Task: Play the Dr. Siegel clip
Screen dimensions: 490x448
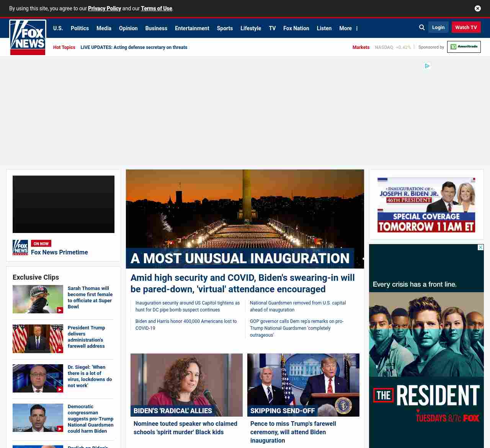Action: point(60,389)
